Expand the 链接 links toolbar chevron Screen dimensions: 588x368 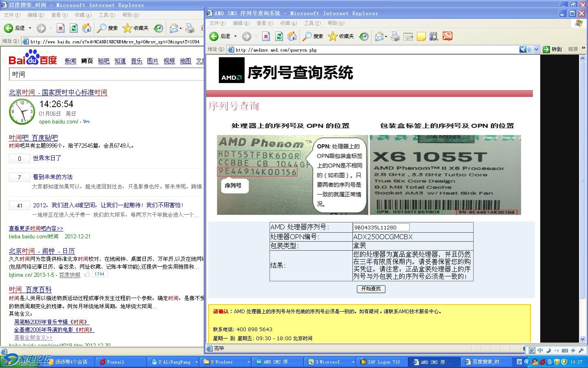583,49
